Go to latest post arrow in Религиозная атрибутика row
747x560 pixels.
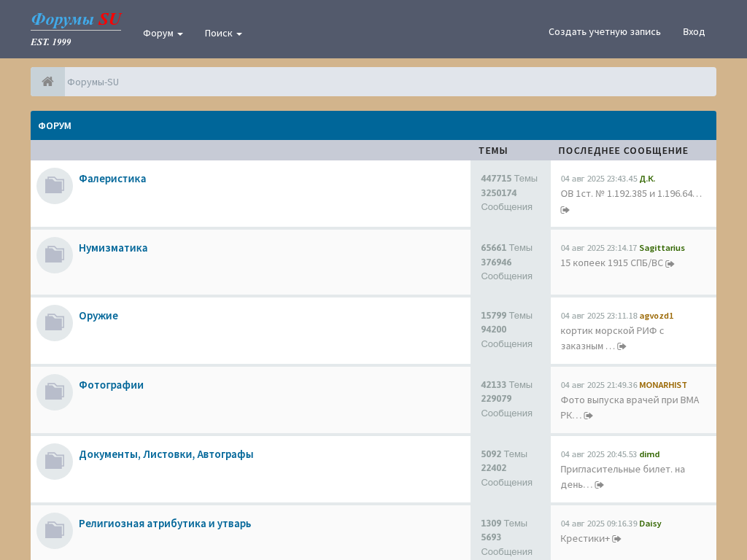616,539
